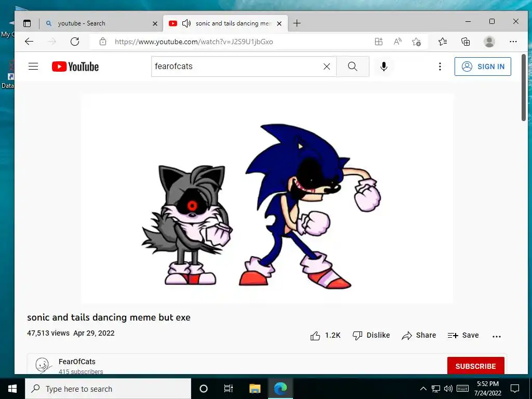Click the 47,513 views text

(x=48, y=333)
